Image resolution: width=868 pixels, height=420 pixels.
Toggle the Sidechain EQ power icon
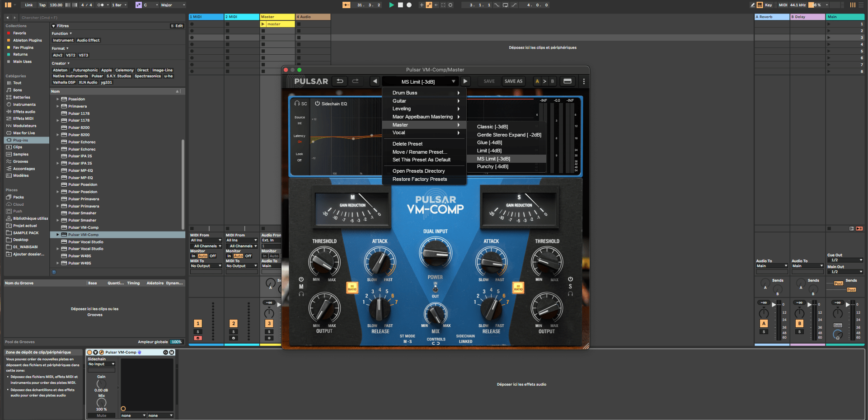pyautogui.click(x=317, y=104)
